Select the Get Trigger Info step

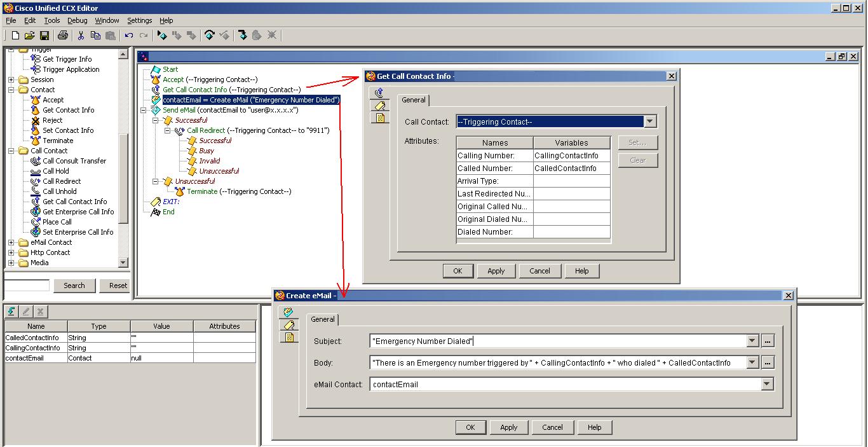(x=67, y=59)
